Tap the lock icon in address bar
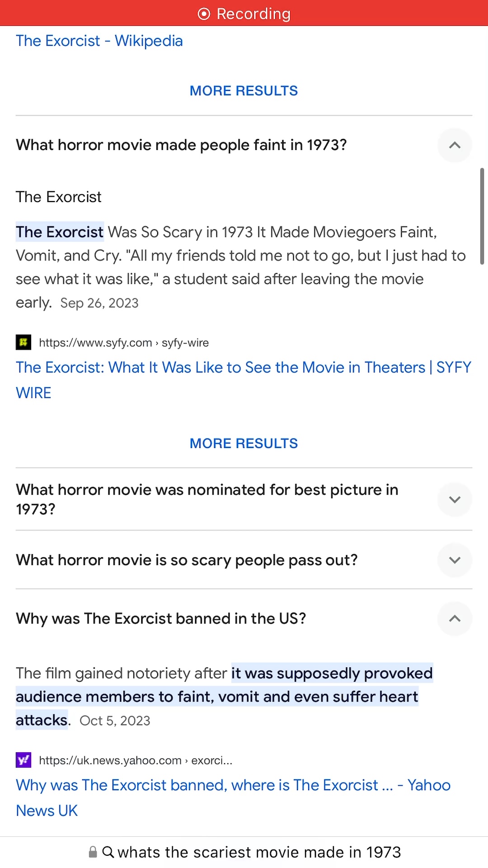The width and height of the screenshot is (488, 868). [x=93, y=852]
